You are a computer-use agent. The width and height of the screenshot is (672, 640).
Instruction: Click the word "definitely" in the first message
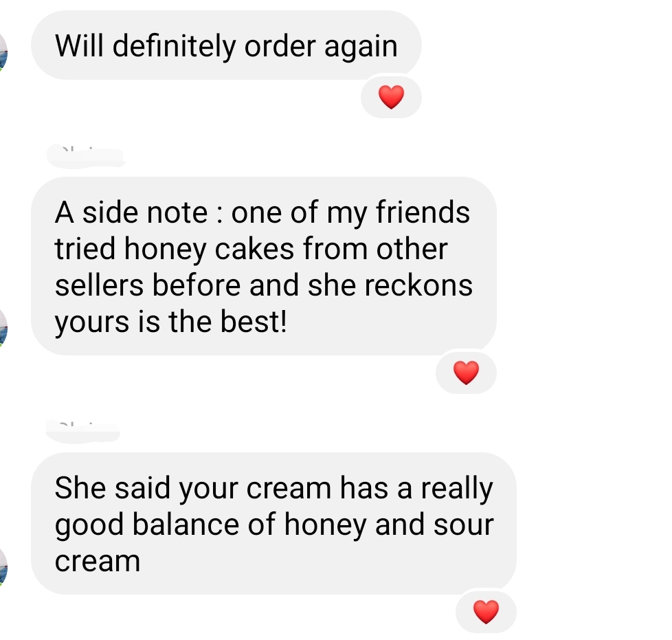[174, 46]
